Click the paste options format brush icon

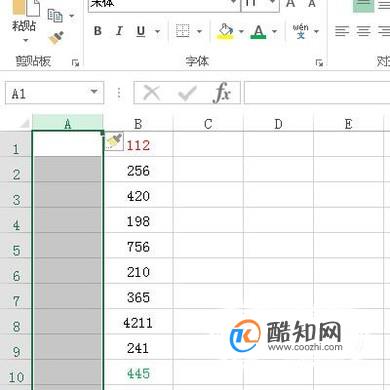114,141
